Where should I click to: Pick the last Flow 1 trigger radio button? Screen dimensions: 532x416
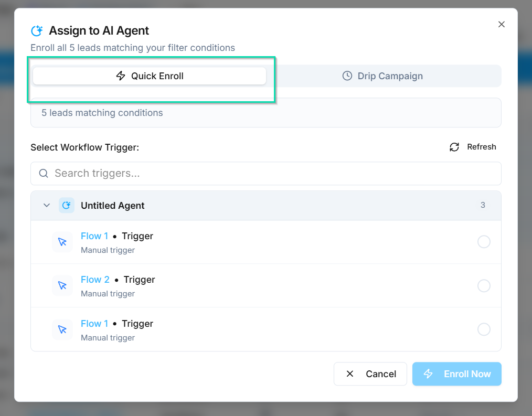tap(484, 329)
